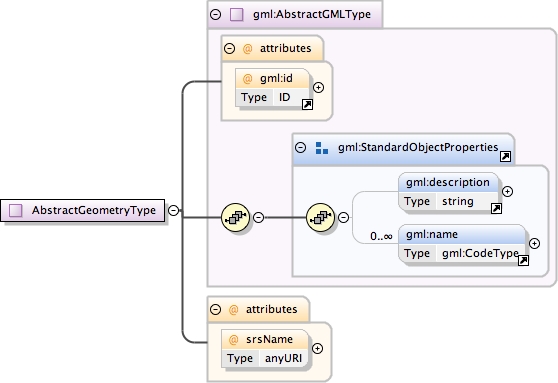Screen dimensions: 558x383
Task: Select upper attributes label above gml:id
Action: tap(285, 48)
